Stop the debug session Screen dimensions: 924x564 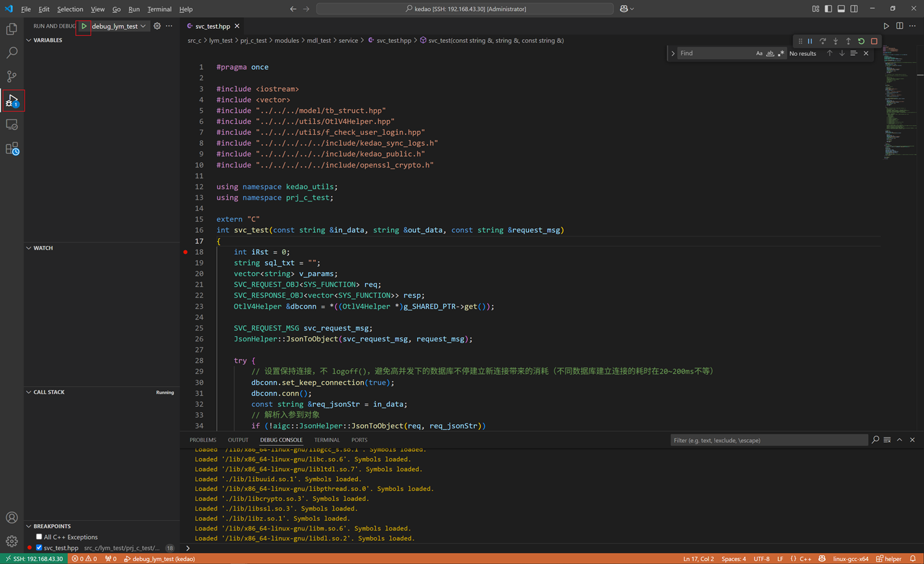(874, 41)
